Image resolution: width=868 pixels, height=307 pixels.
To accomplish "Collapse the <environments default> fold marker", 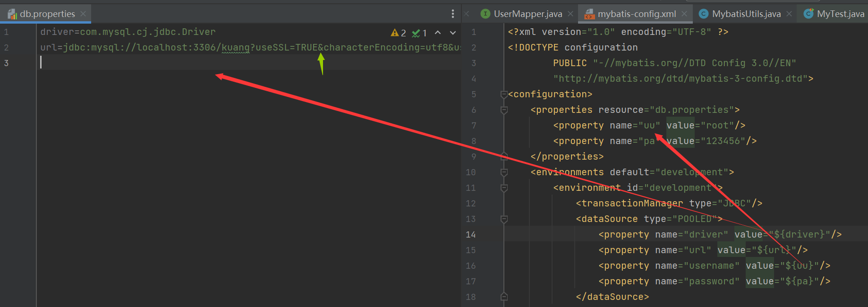I will tap(504, 172).
